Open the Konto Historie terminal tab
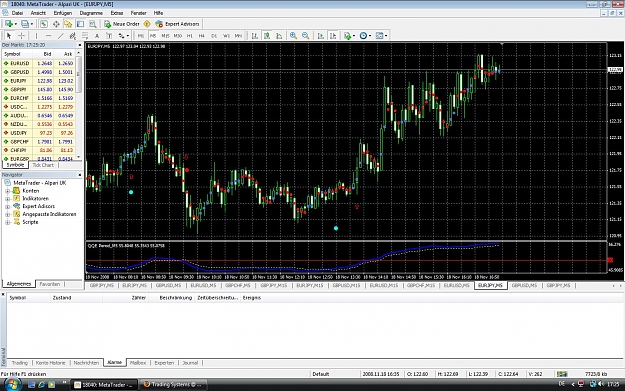The height and width of the screenshot is (391, 625). (x=50, y=363)
